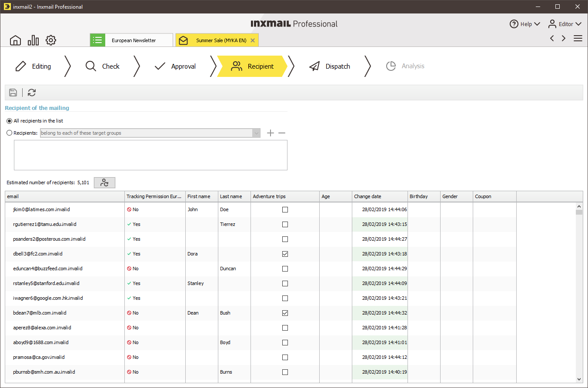Sort by Change date column header

click(380, 196)
